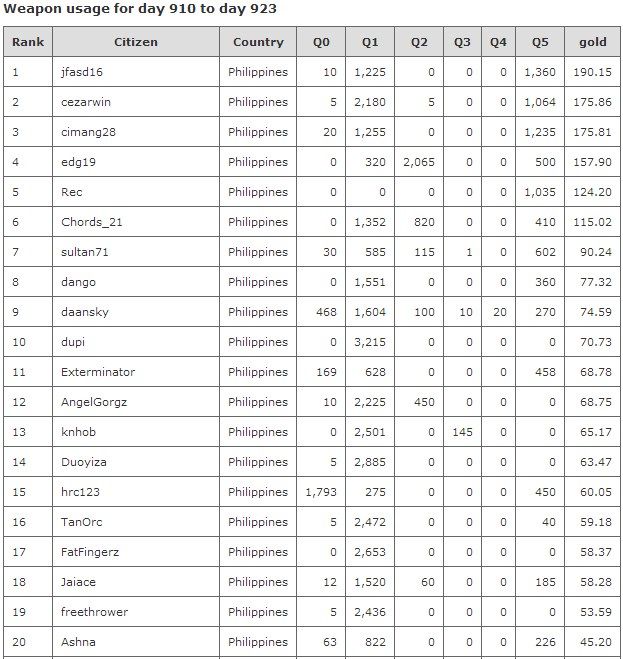This screenshot has width=623, height=659.
Task: Select citizen cezarwin in the list
Action: (86, 102)
